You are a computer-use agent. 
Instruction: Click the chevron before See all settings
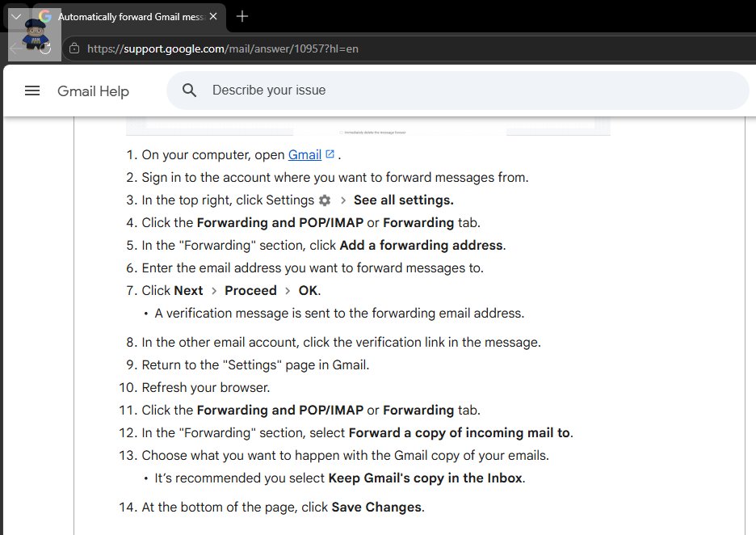(x=342, y=200)
